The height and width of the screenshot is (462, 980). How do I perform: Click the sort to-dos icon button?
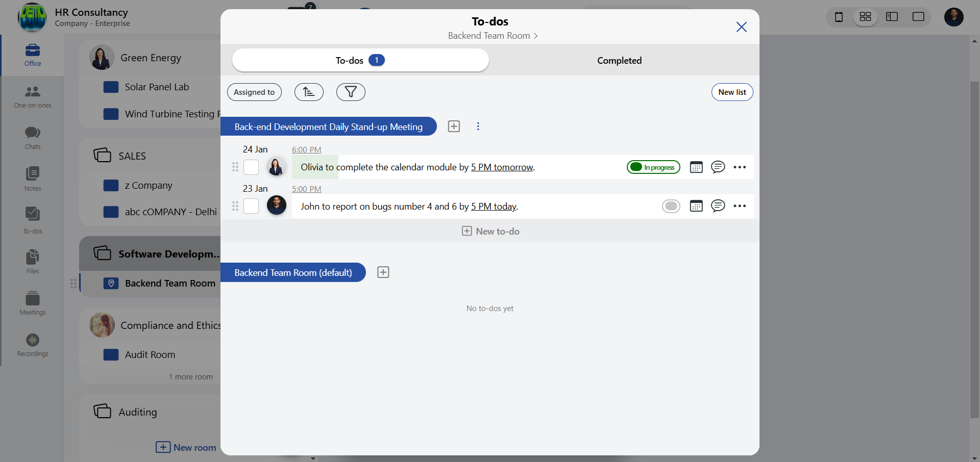309,92
